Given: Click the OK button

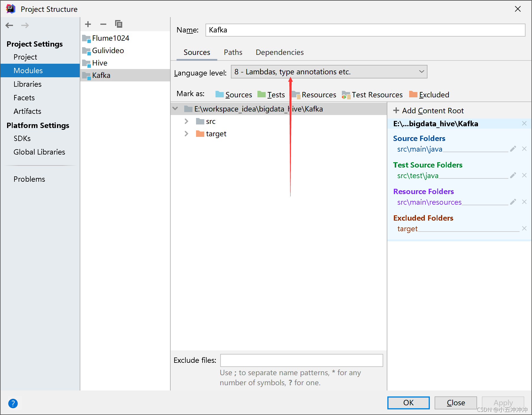Looking at the screenshot, I should (x=409, y=403).
